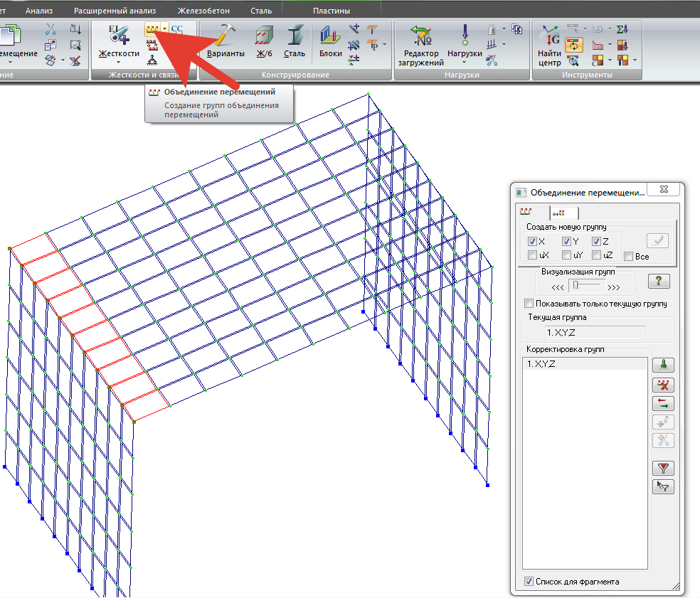700x598 pixels.
Task: Enable the uZ checkbox
Action: tap(596, 255)
